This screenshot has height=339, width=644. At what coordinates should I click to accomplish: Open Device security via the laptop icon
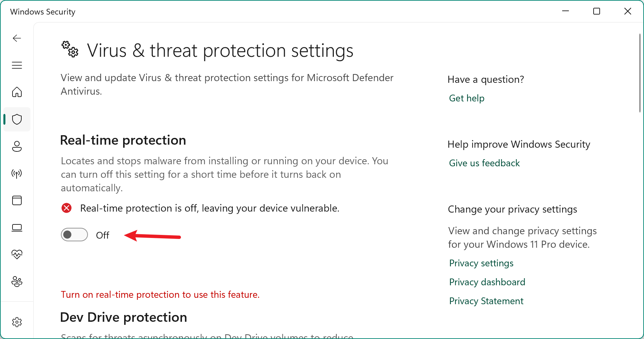click(x=17, y=227)
